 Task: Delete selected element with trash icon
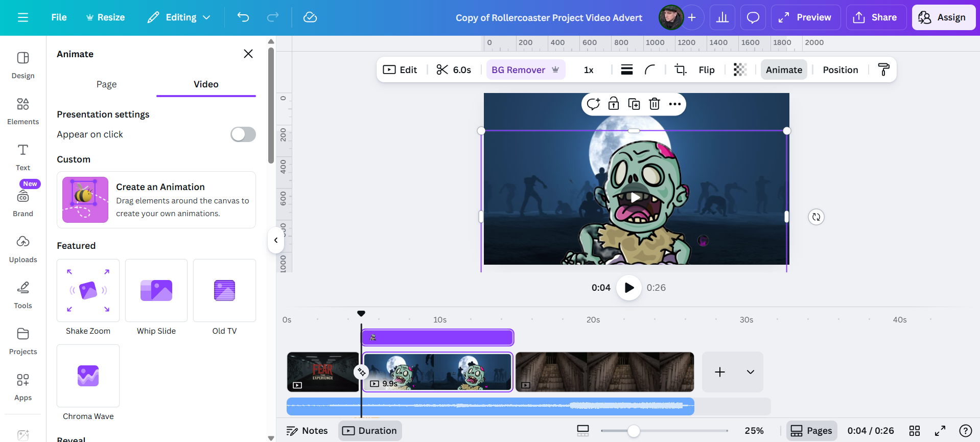654,104
